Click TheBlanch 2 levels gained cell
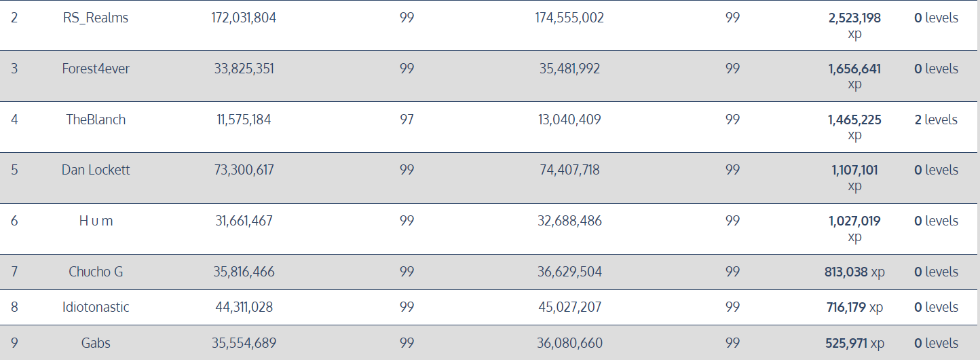 (936, 120)
